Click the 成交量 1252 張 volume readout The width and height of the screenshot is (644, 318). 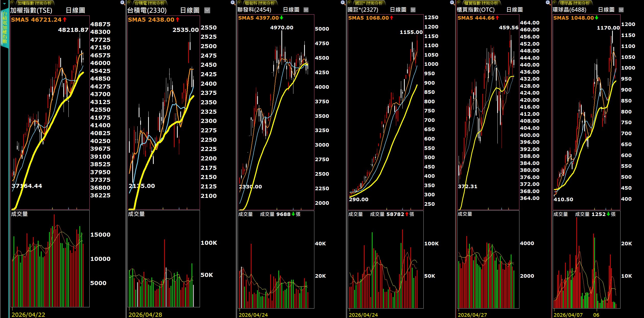[595, 214]
